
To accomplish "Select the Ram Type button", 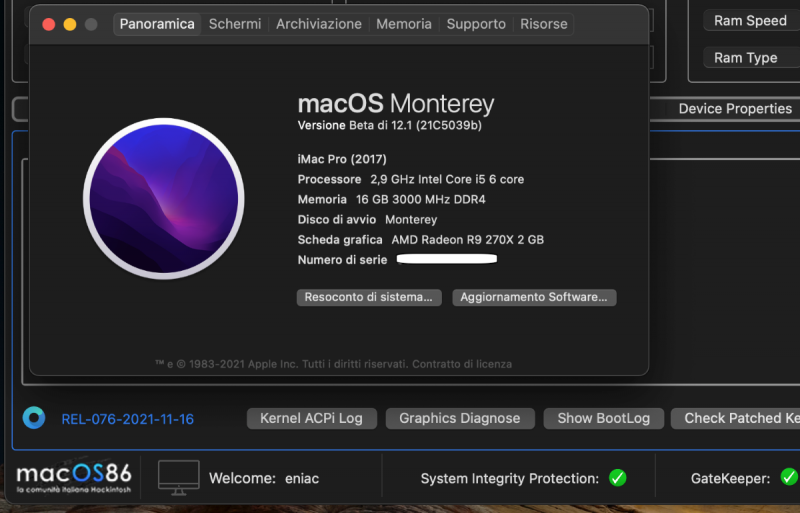I will pos(746,58).
